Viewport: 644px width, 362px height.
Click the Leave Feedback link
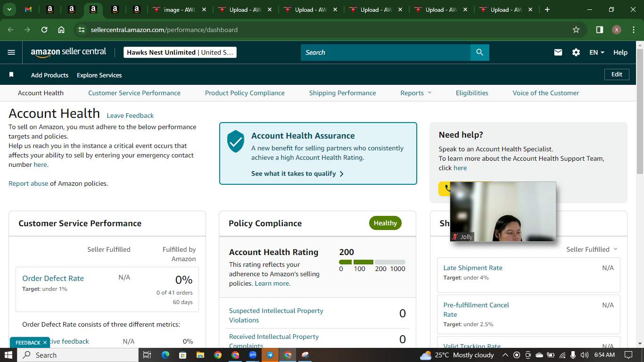tap(130, 115)
